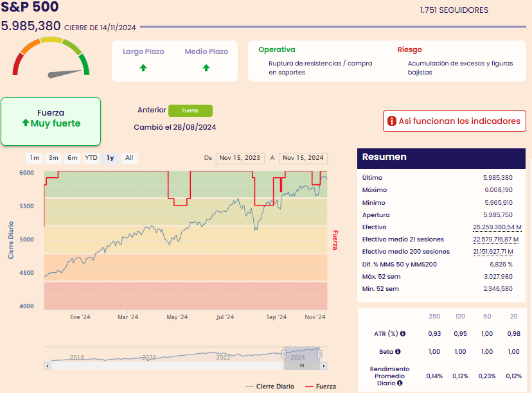532x393 pixels.
Task: Click the A end date field
Action: pyautogui.click(x=303, y=158)
